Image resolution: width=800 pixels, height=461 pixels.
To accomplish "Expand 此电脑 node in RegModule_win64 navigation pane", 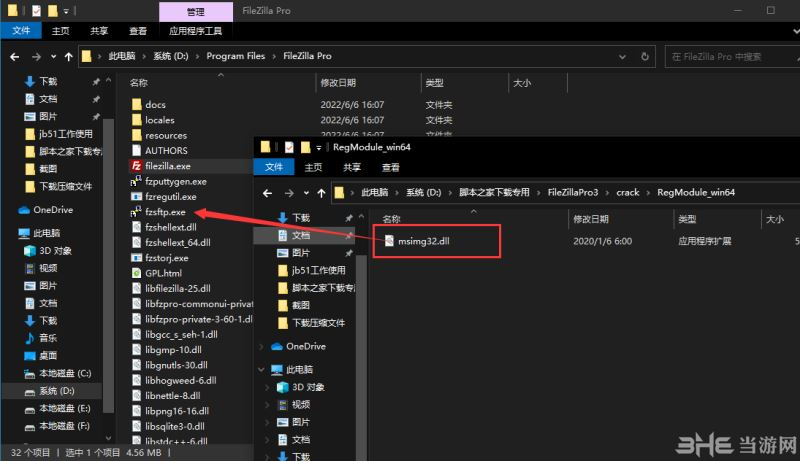I will (261, 369).
